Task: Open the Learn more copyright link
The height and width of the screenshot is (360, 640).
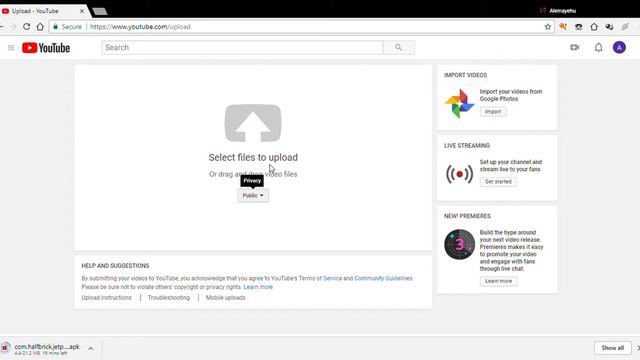Action: [258, 287]
